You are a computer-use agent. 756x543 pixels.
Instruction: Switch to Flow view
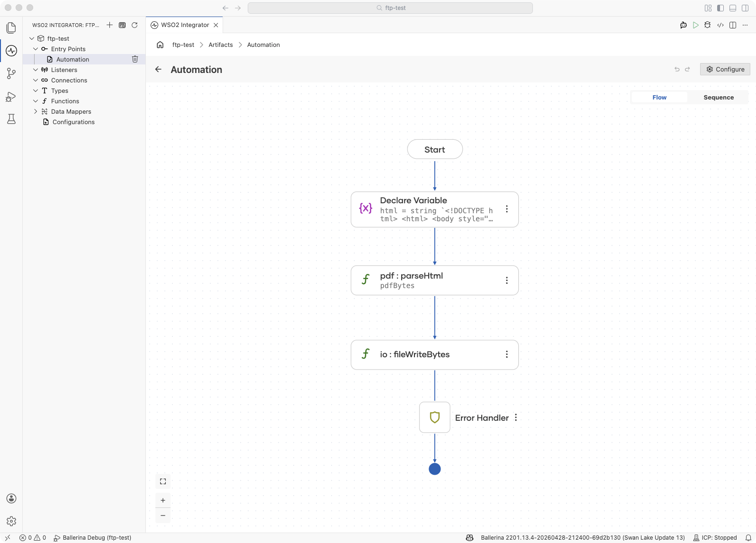[x=659, y=98]
